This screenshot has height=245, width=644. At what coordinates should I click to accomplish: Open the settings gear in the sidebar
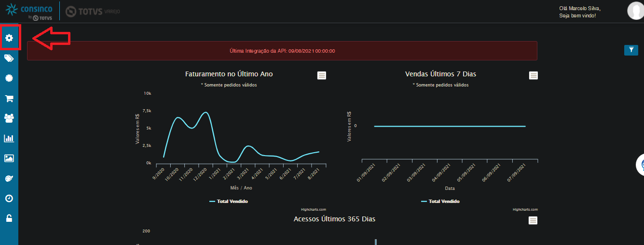pyautogui.click(x=9, y=38)
